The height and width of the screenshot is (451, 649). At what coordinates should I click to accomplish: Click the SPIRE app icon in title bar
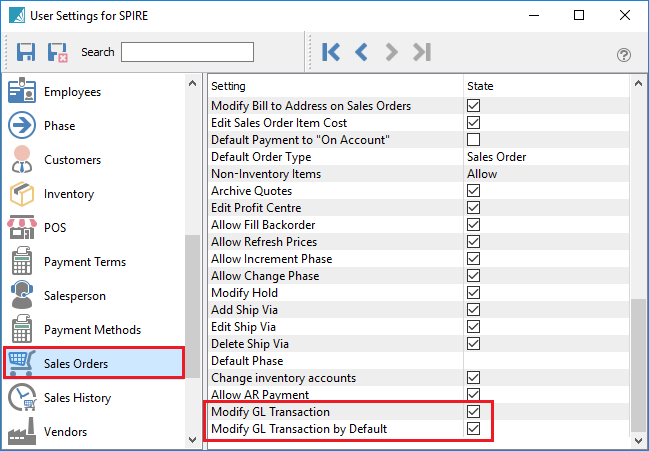click(x=17, y=15)
